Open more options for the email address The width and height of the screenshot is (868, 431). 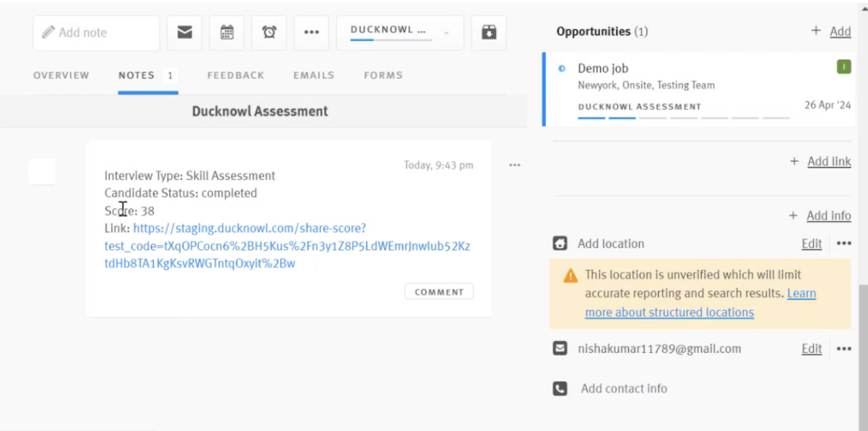pos(844,349)
